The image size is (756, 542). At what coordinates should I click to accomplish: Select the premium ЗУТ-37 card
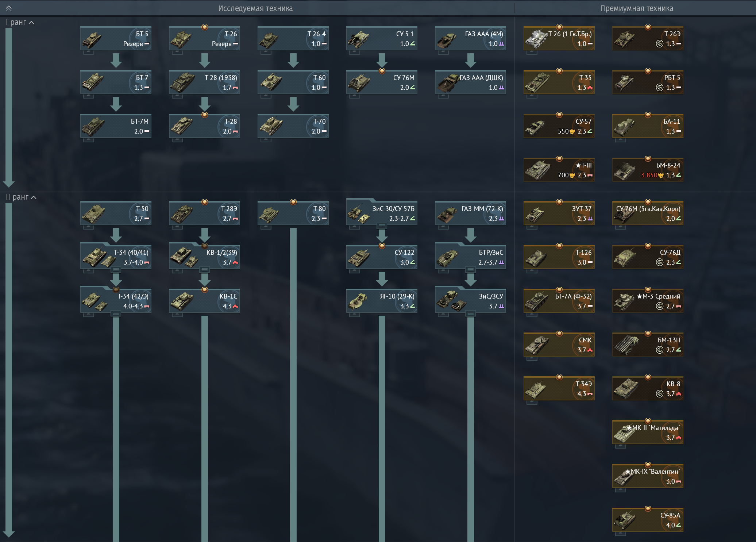[x=559, y=214]
